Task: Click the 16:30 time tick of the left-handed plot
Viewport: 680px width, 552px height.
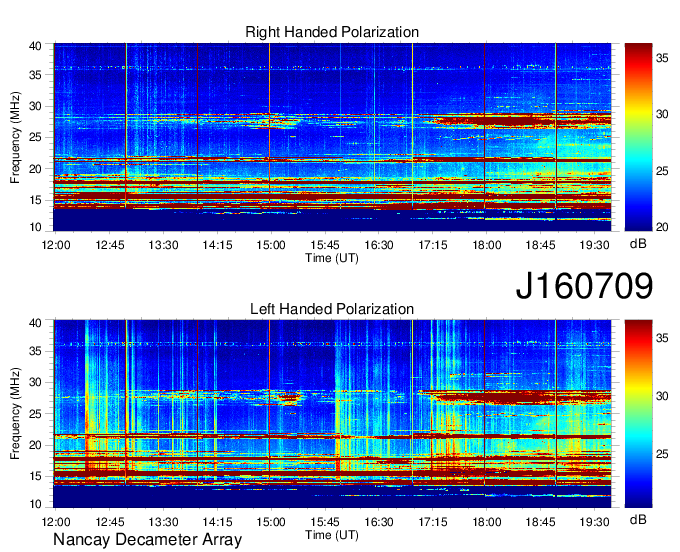Action: coord(379,522)
